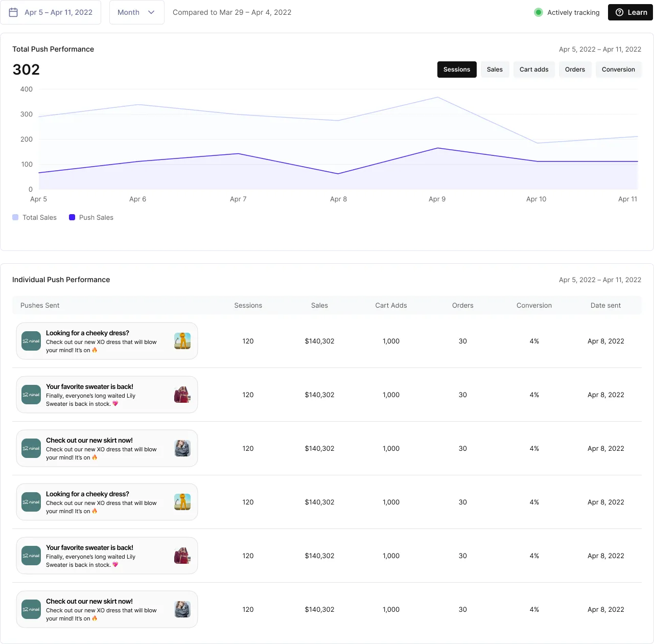The image size is (654, 644).
Task: Click the sweater product thumbnail
Action: (x=182, y=395)
